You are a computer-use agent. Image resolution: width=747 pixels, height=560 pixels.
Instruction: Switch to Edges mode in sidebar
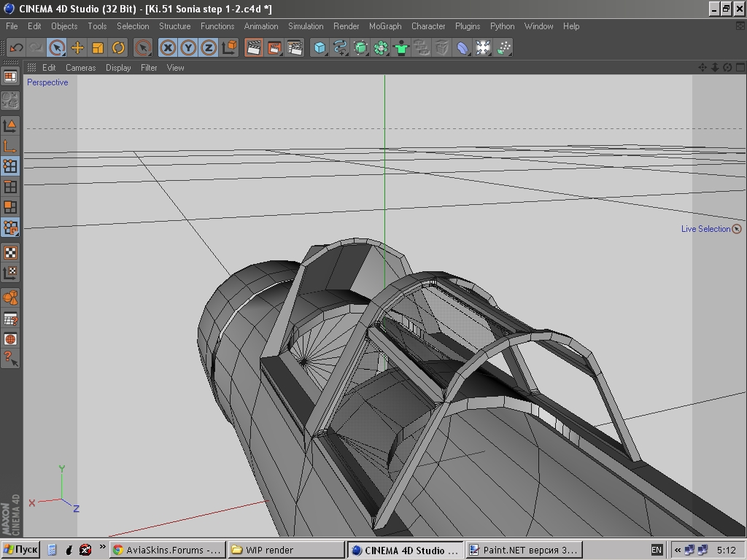(10, 187)
